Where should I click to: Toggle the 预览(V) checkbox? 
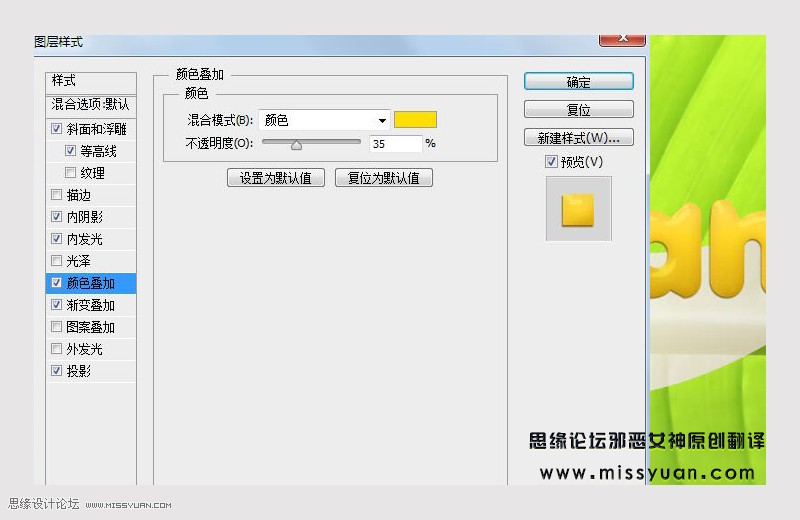pos(551,162)
